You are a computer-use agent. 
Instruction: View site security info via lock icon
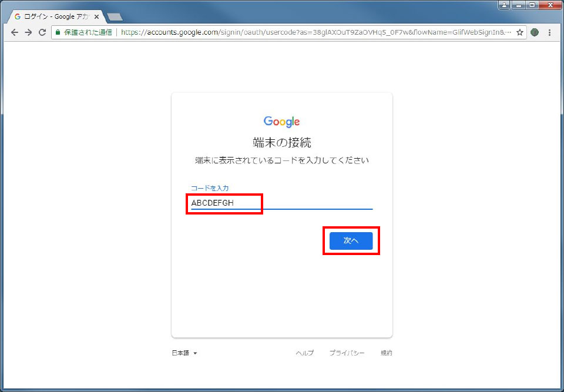[x=58, y=32]
